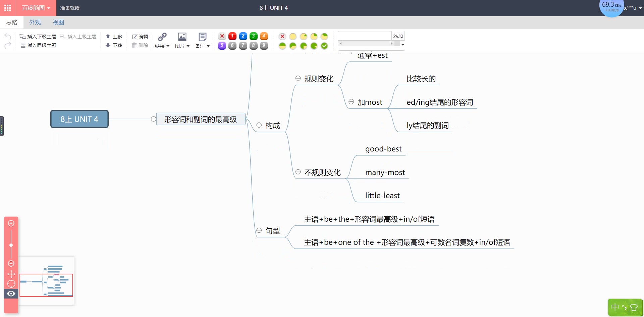Expand the tag panel dropdown arrow
Image resolution: width=644 pixels, height=317 pixels.
point(402,44)
